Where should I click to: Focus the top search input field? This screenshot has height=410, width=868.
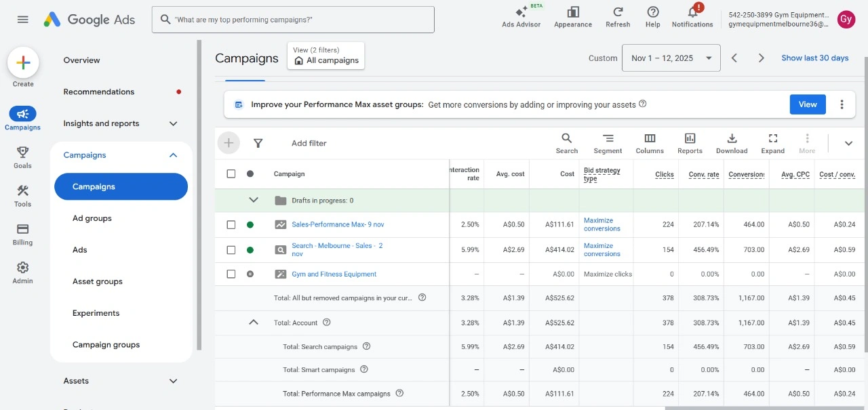tap(293, 20)
